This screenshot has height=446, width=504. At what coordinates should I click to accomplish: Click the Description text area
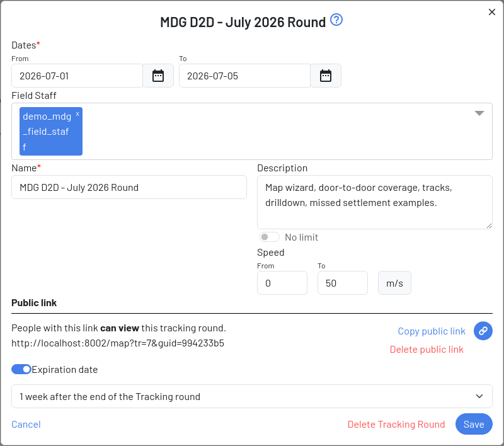[x=375, y=202]
